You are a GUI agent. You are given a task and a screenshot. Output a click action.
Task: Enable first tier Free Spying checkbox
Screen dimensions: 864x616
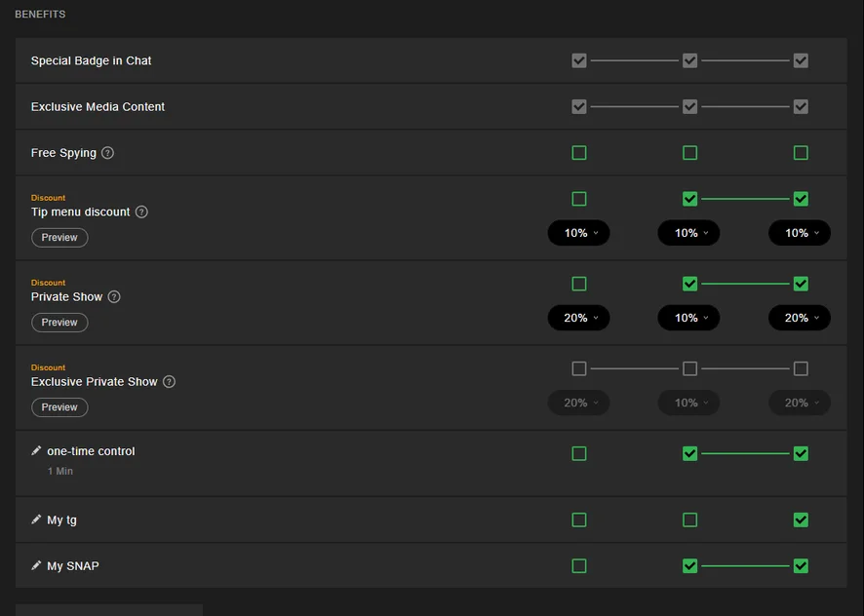(579, 153)
